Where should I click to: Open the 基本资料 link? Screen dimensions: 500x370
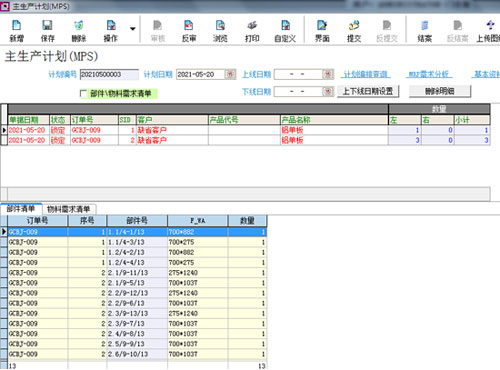click(x=487, y=74)
